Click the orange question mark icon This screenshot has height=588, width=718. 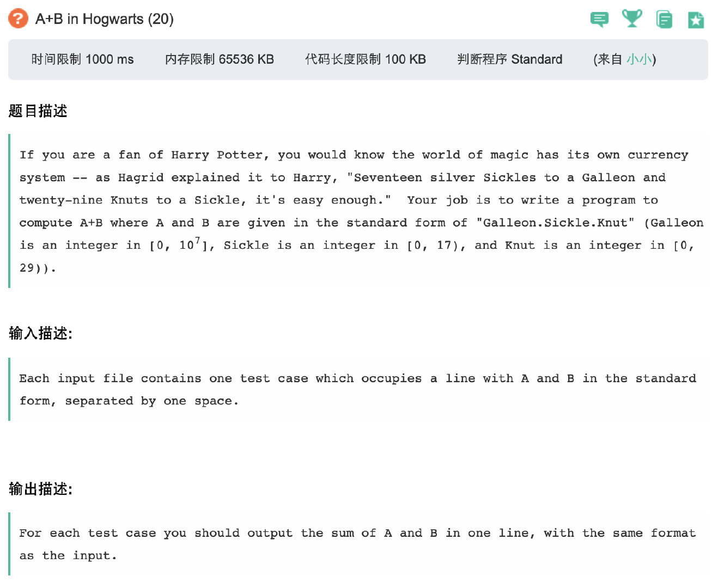[18, 19]
